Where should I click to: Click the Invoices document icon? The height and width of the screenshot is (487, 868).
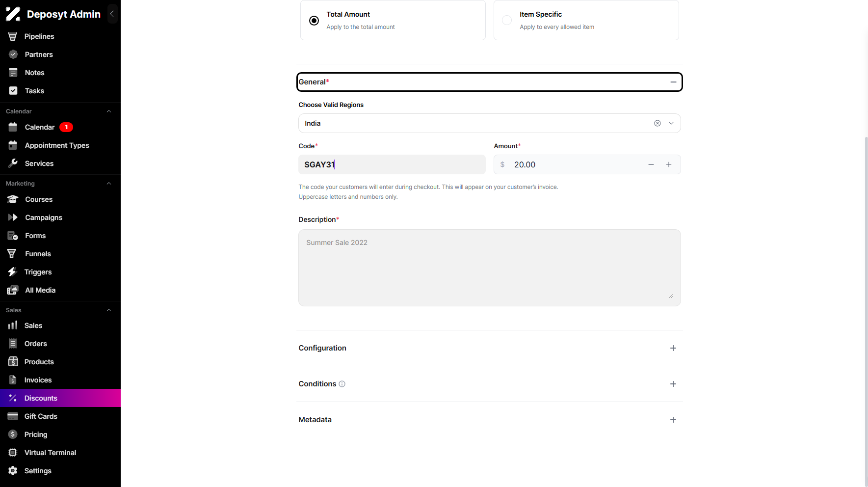pos(13,380)
